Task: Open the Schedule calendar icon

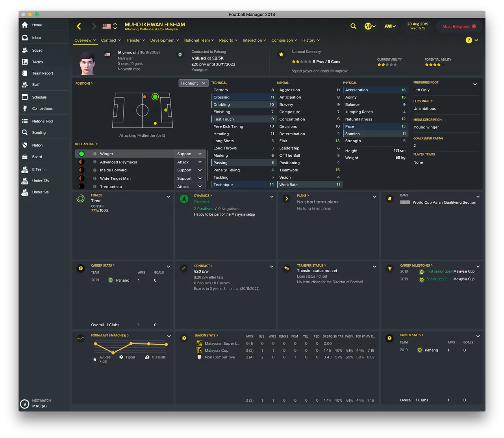Action: point(25,97)
